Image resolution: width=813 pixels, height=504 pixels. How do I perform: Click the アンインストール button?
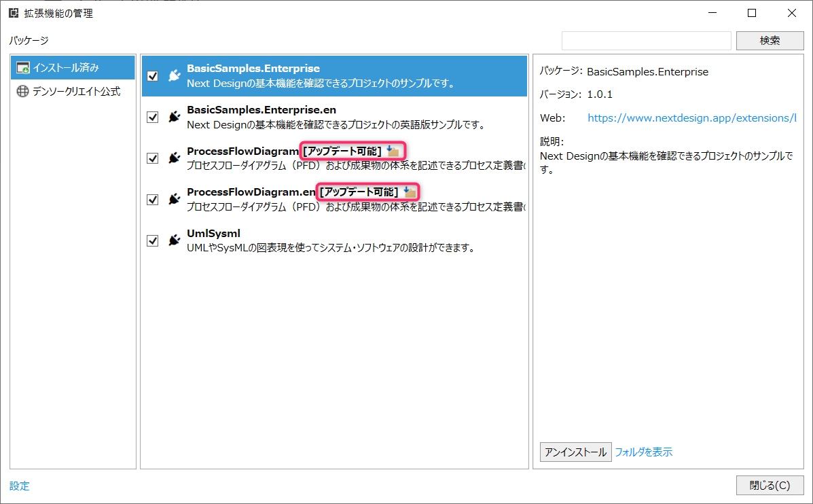[575, 452]
